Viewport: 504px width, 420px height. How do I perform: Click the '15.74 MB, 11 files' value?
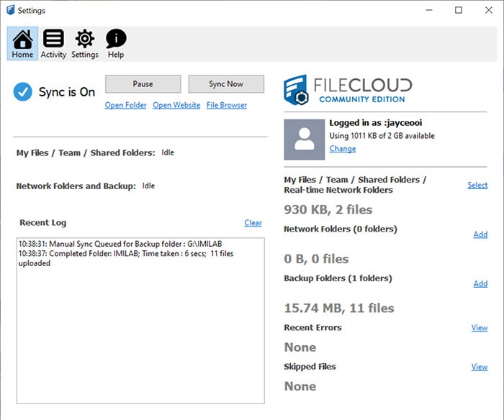point(339,309)
